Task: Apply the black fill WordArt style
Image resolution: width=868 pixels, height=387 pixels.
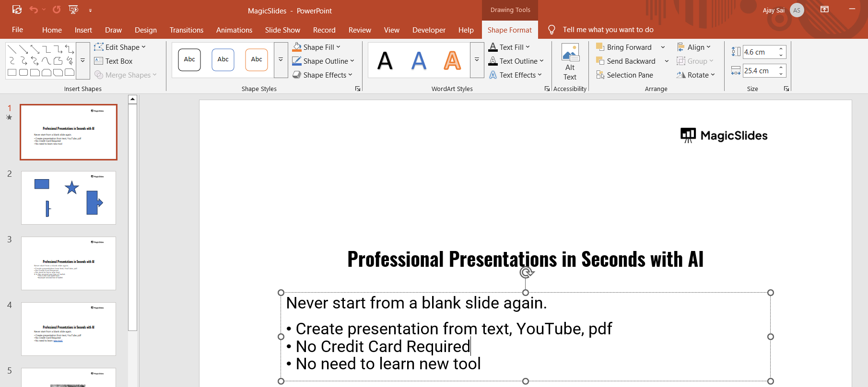Action: tap(385, 60)
